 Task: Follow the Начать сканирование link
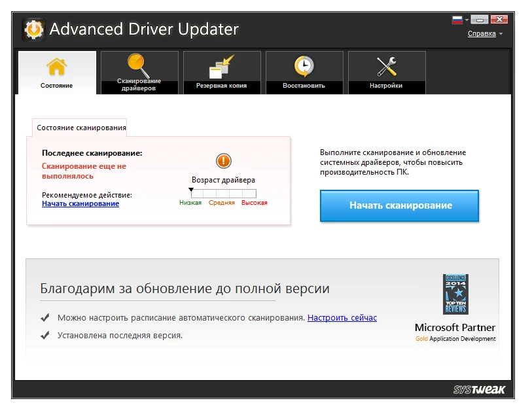[80, 203]
